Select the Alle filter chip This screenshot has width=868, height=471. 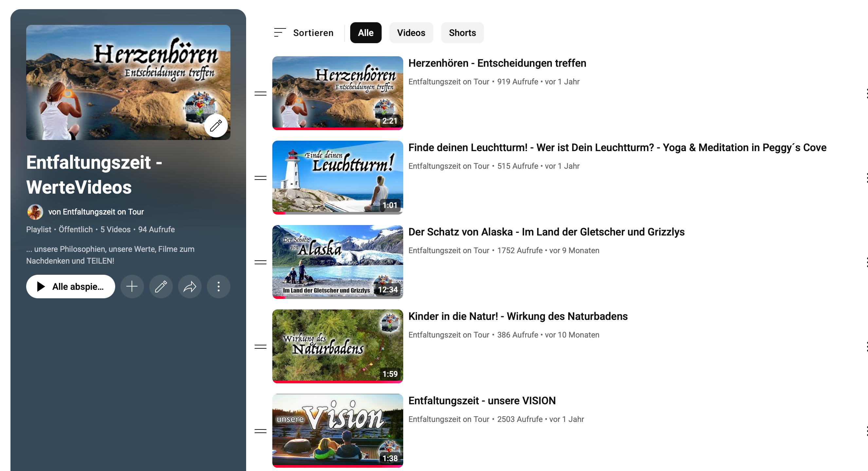[x=365, y=33]
